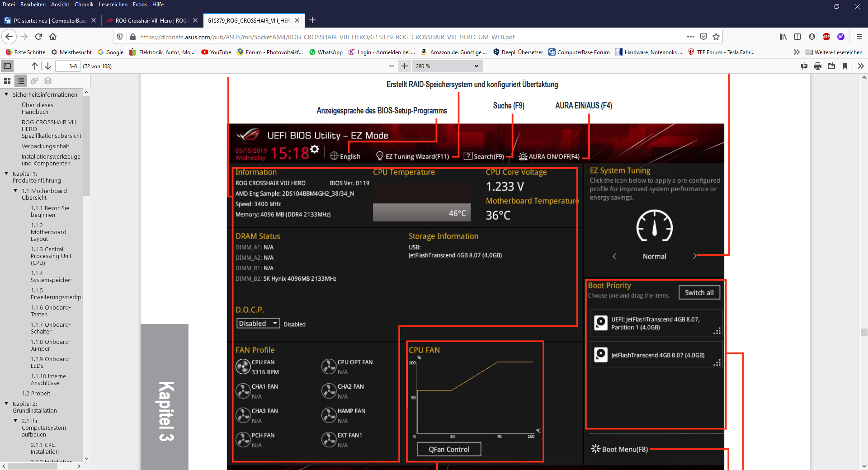Open the Firefox library panel
The width and height of the screenshot is (868, 470).
783,37
